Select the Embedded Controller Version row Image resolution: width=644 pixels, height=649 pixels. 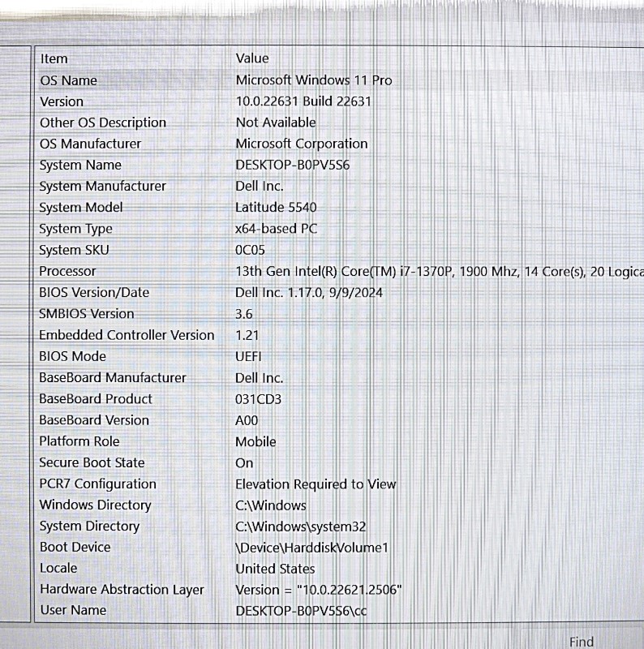(x=127, y=335)
